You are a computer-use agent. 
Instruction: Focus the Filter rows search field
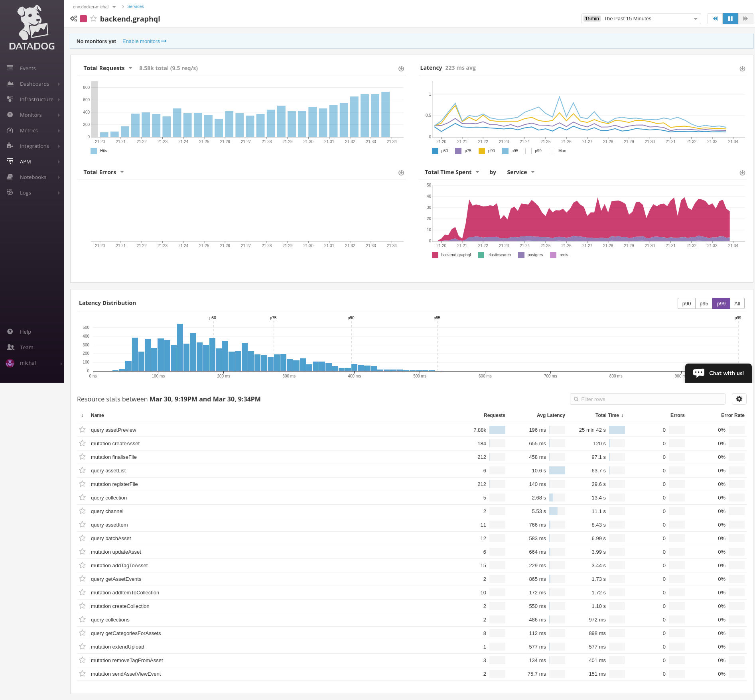(648, 399)
